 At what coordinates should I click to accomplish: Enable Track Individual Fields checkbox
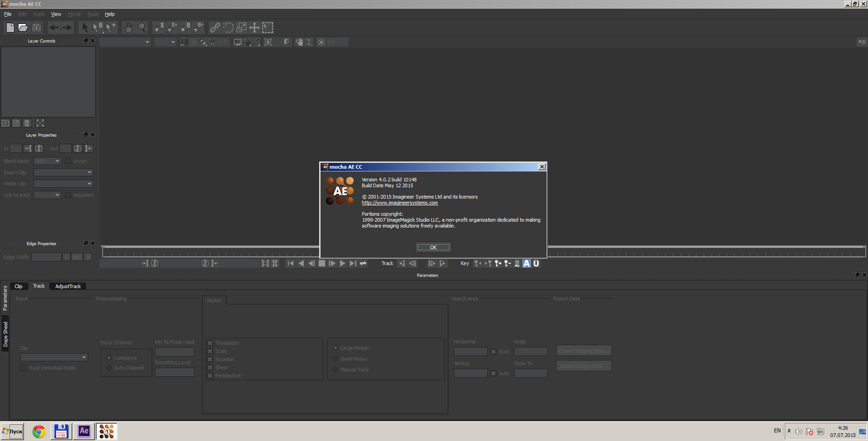pyautogui.click(x=24, y=368)
